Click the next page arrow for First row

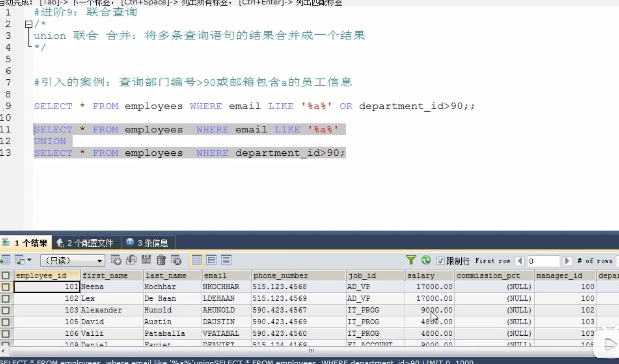[x=567, y=261]
